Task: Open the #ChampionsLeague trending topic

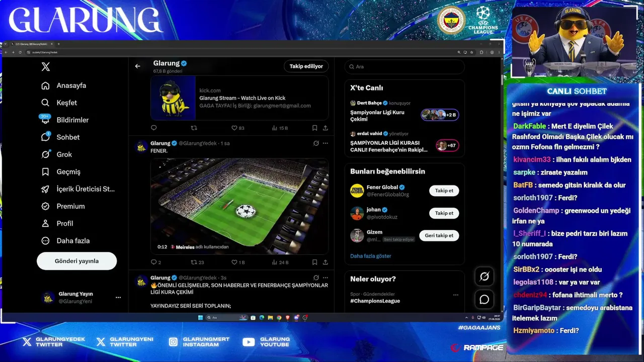Action: coord(375,301)
